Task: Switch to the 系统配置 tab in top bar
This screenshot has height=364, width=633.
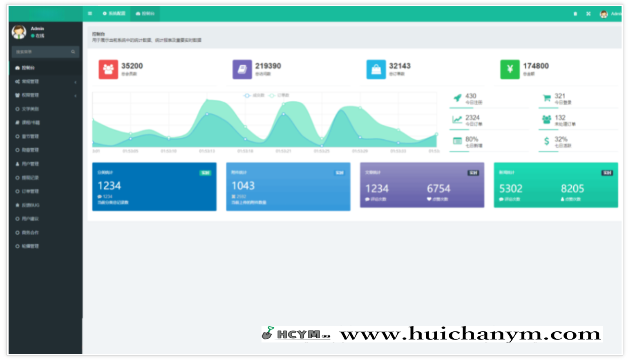Action: (x=114, y=13)
